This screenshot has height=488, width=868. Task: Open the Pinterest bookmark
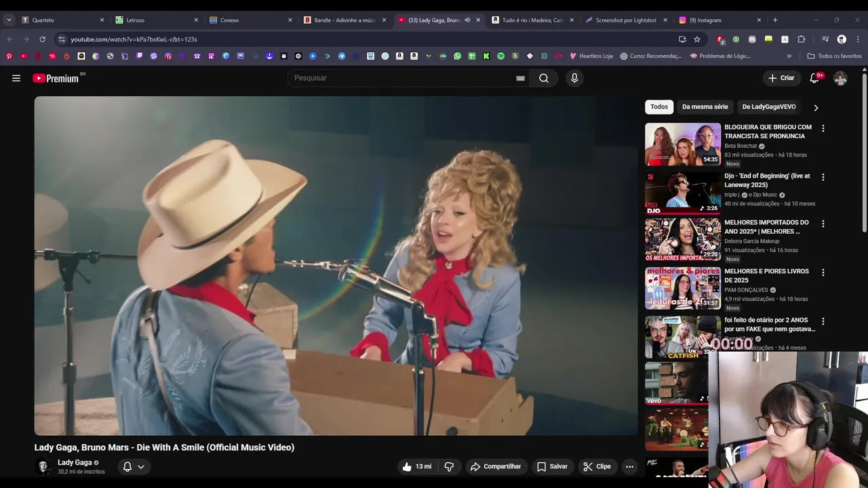point(9,56)
